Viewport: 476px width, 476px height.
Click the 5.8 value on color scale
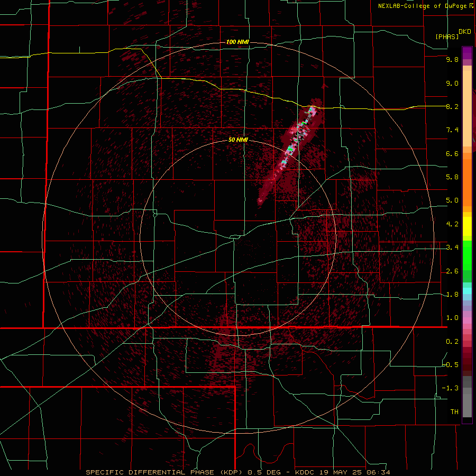coord(452,177)
